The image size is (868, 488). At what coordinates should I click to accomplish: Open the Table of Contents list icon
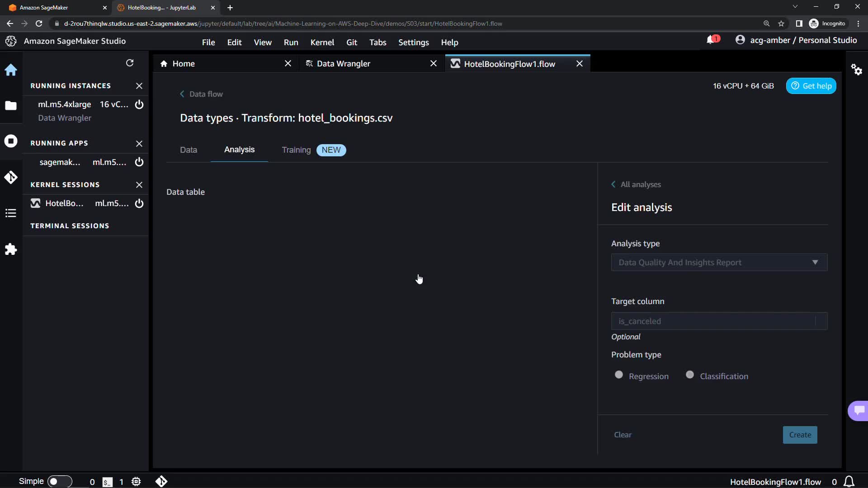click(11, 213)
